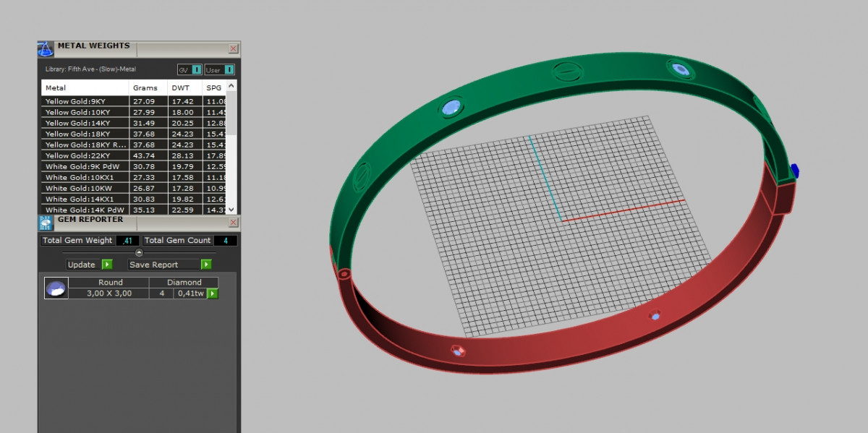
Task: Select the White Gold:10KX1 row
Action: coord(134,177)
